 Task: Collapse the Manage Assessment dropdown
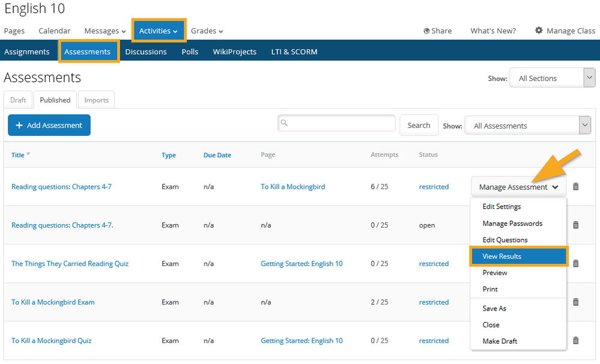coord(518,187)
